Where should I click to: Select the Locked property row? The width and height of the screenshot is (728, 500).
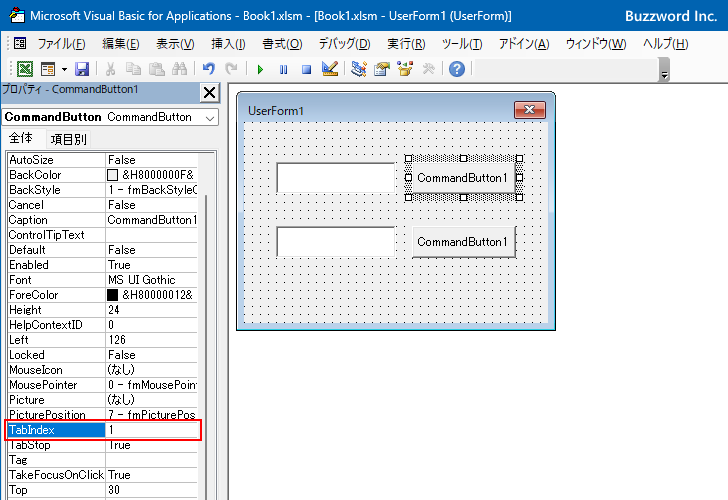click(102, 355)
